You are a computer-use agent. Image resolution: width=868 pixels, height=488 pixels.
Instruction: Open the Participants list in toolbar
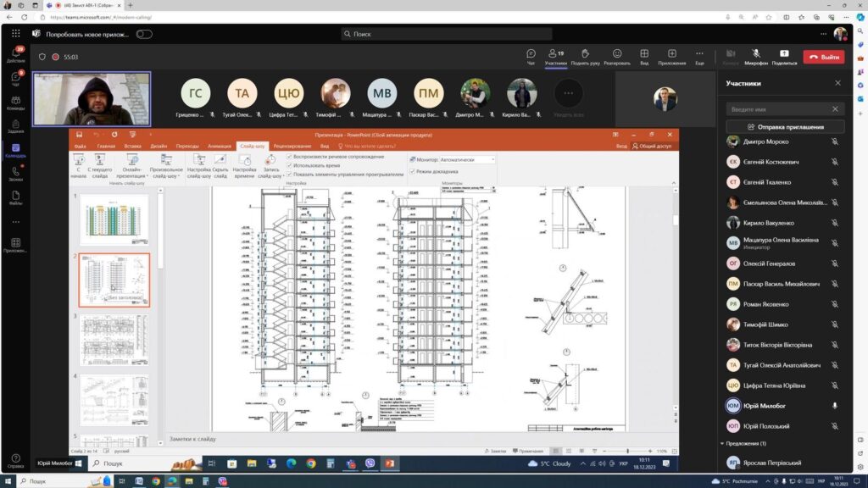(556, 57)
